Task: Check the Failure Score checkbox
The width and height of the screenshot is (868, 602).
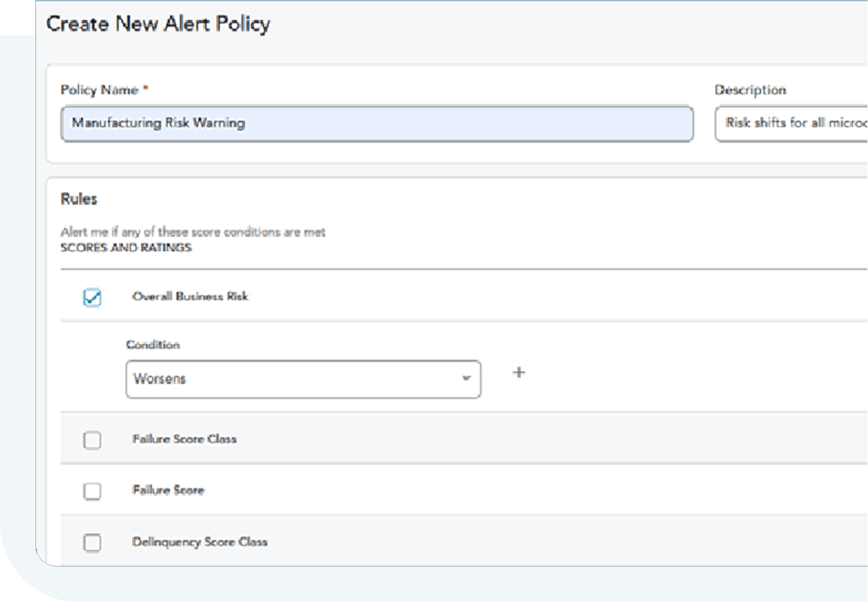Action: [x=92, y=491]
